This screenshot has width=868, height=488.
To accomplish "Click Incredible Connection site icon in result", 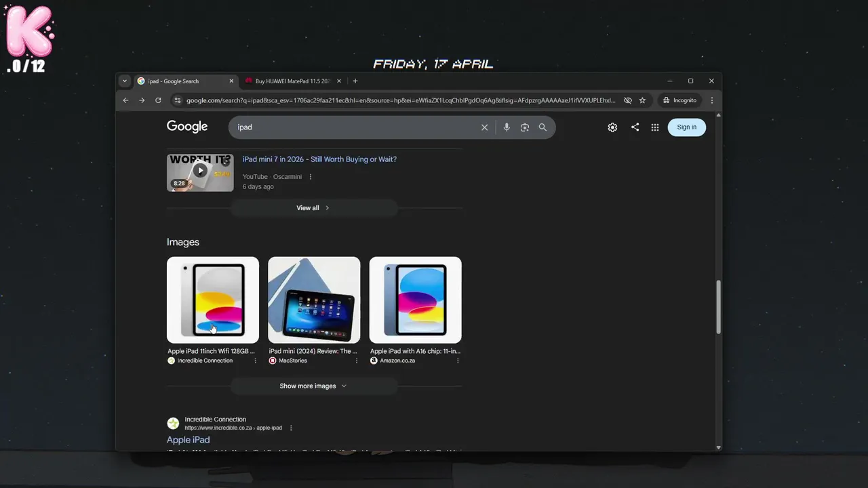I will 173,424.
